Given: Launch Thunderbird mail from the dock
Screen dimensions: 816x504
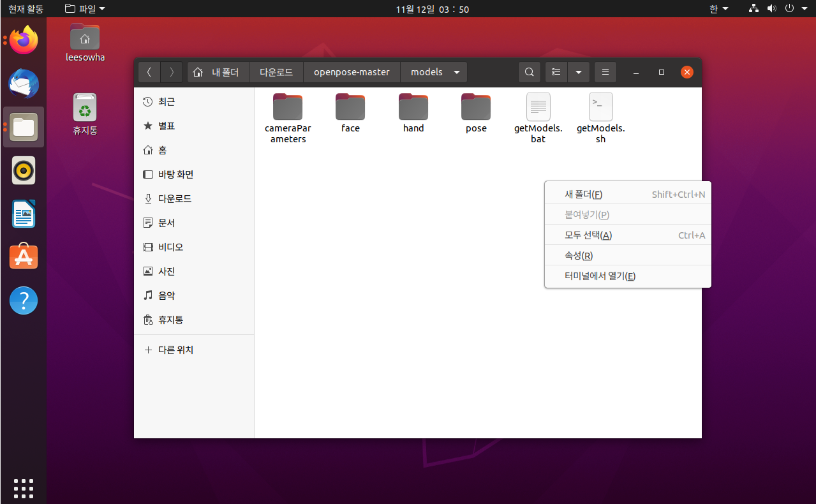Looking at the screenshot, I should tap(24, 84).
